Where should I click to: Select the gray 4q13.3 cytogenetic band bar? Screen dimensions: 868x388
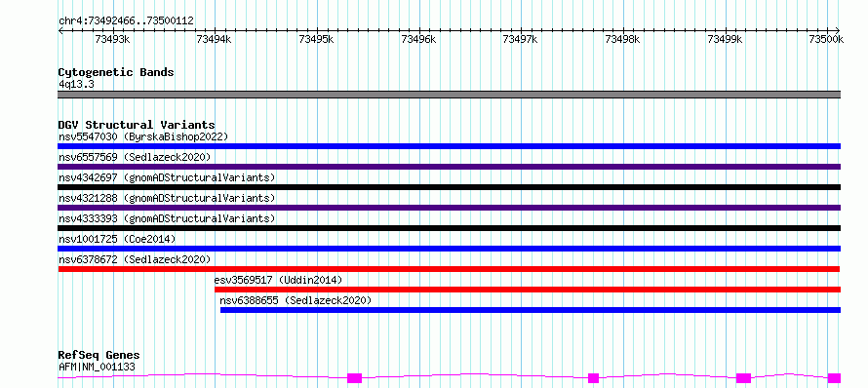(449, 95)
